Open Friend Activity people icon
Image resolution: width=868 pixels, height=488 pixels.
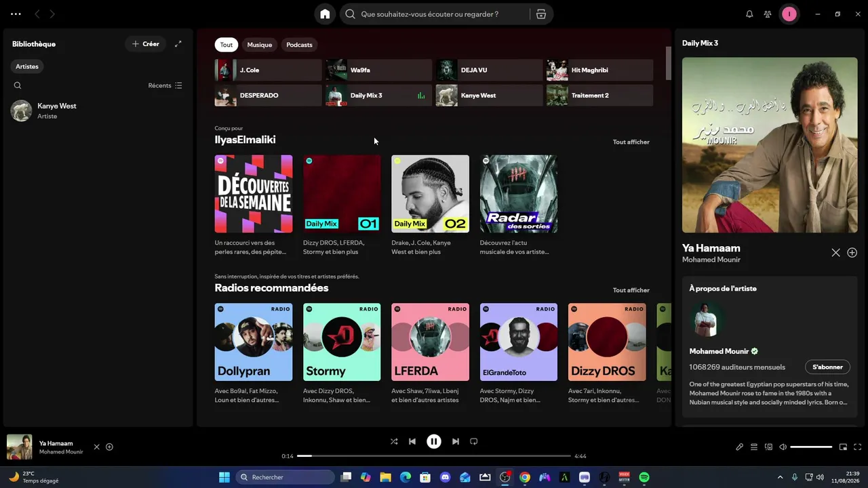[768, 14]
